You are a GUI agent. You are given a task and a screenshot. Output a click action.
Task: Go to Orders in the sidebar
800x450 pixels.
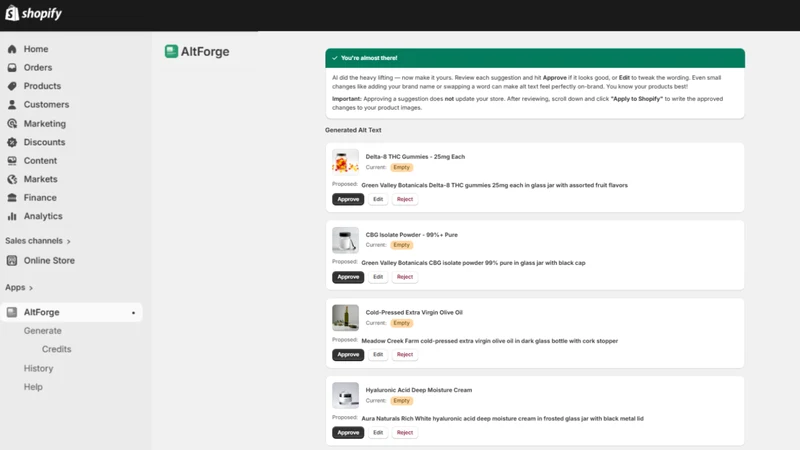[38, 67]
